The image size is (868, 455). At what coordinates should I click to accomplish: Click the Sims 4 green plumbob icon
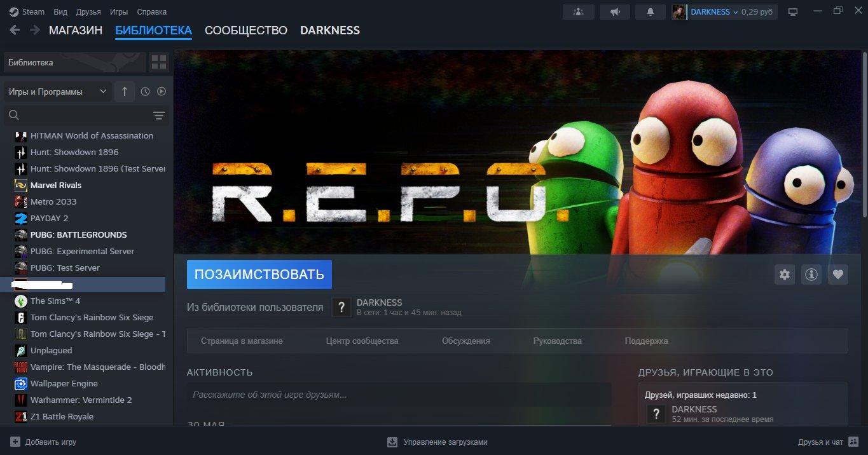click(x=20, y=301)
